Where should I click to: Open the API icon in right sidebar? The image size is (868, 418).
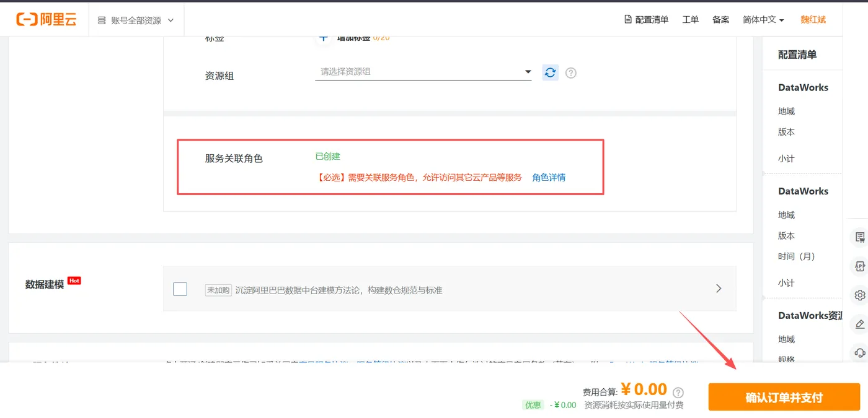click(x=859, y=266)
